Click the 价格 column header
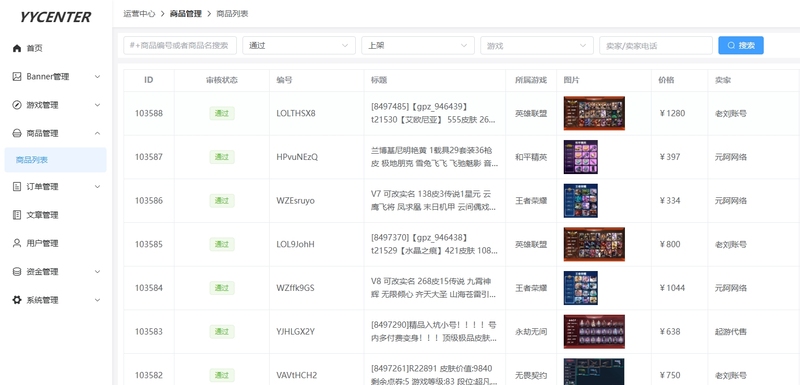800x385 pixels. click(666, 80)
